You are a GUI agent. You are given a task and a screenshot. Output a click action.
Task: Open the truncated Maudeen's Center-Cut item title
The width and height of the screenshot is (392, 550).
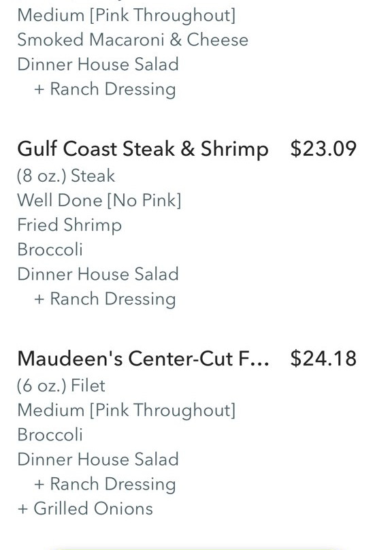point(143,359)
